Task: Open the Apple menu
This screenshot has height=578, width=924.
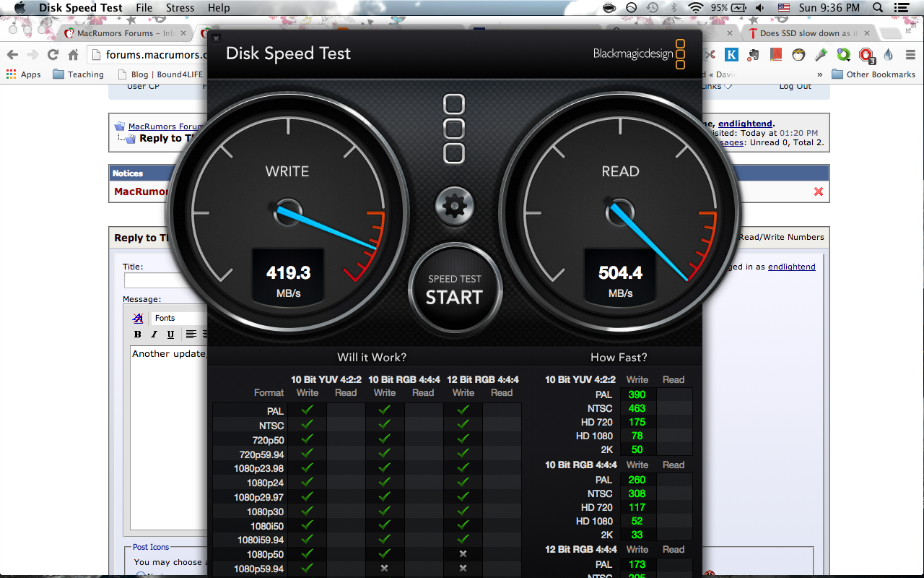Action: (20, 8)
